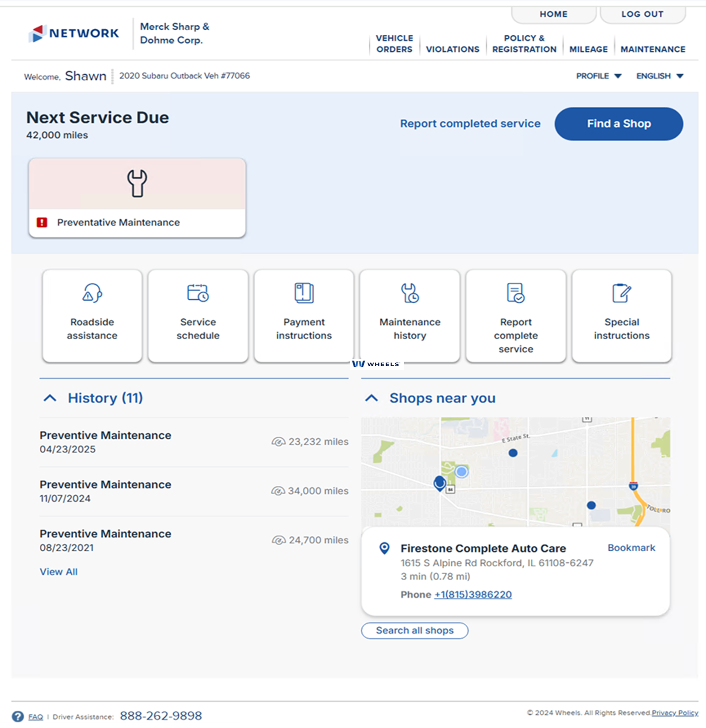Open the Service schedule
This screenshot has width=706, height=728.
click(x=198, y=315)
